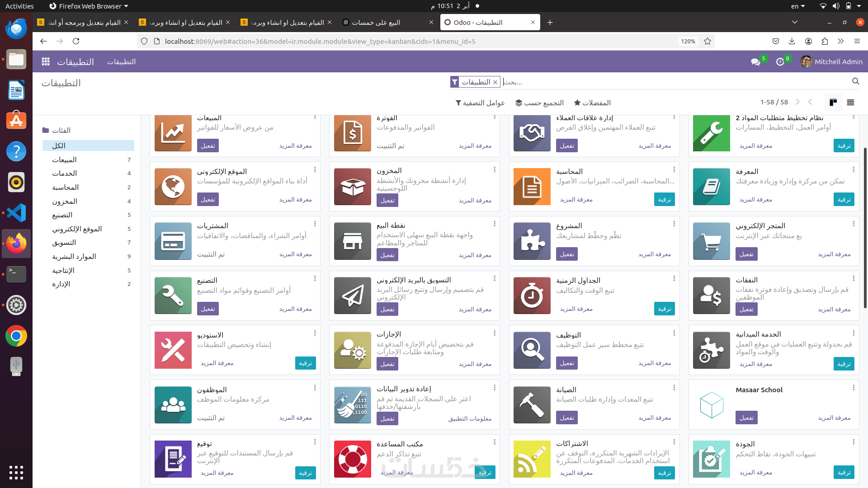This screenshot has width=868, height=488.
Task: Click the Website (الموقع الإلكتروني) globe icon
Action: tap(173, 187)
